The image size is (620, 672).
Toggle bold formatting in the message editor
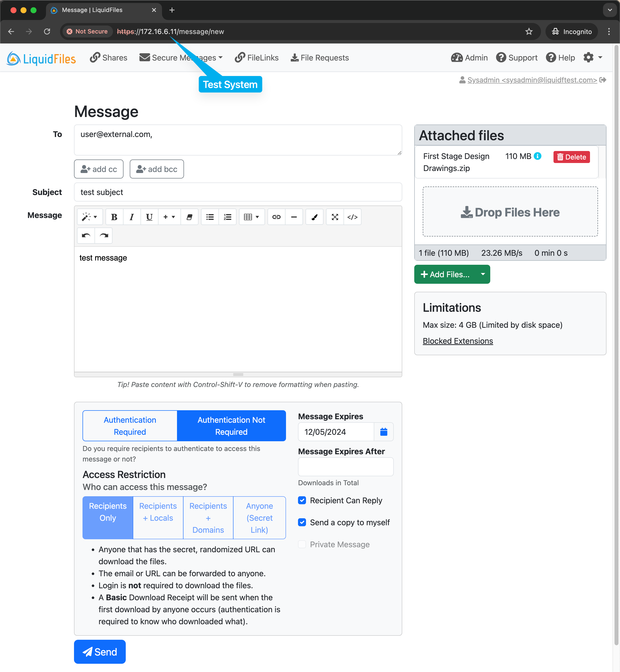click(114, 217)
